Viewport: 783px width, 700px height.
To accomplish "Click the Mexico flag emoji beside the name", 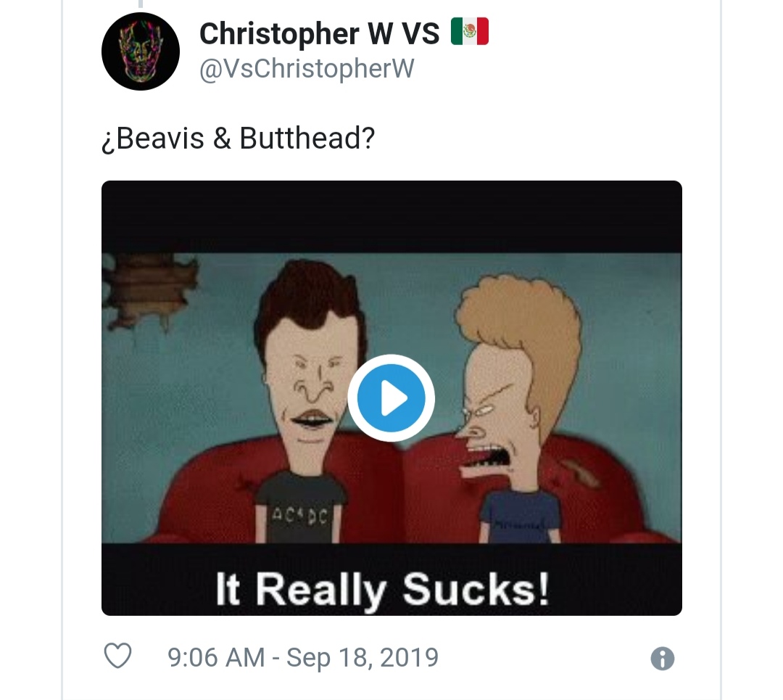I will (x=470, y=33).
